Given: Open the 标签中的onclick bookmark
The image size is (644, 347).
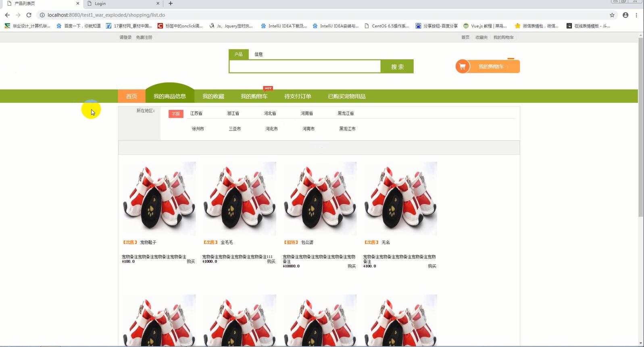Looking at the screenshot, I should tap(180, 26).
